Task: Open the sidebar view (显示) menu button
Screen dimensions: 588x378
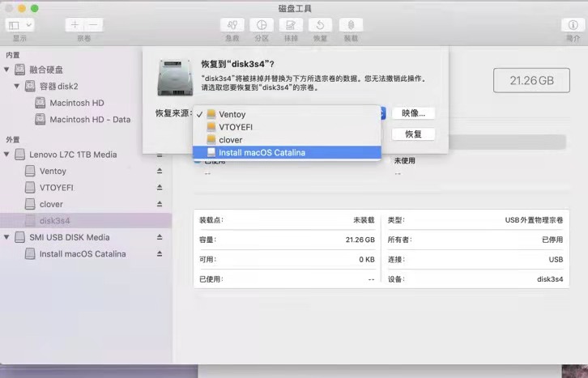Action: (20, 25)
